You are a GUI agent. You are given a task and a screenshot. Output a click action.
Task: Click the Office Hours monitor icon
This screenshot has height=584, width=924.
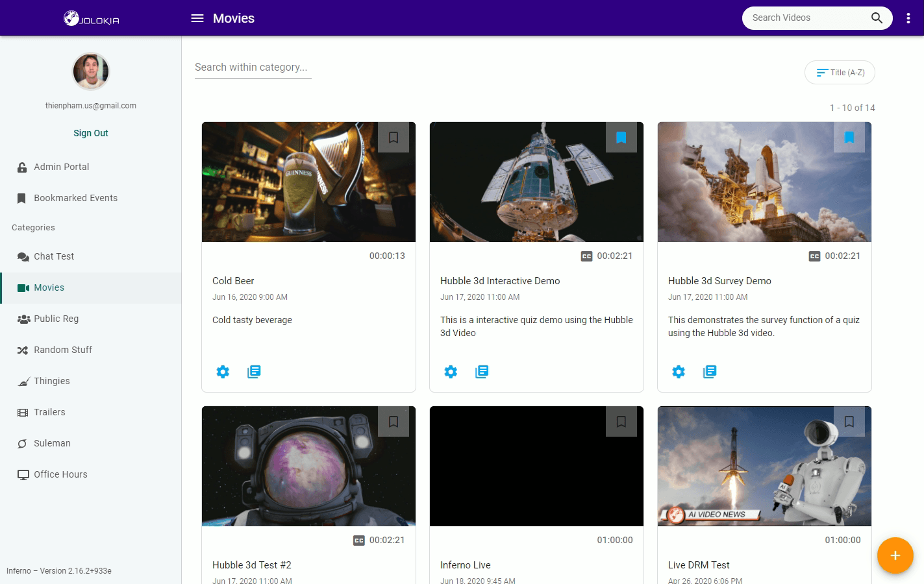click(x=23, y=475)
